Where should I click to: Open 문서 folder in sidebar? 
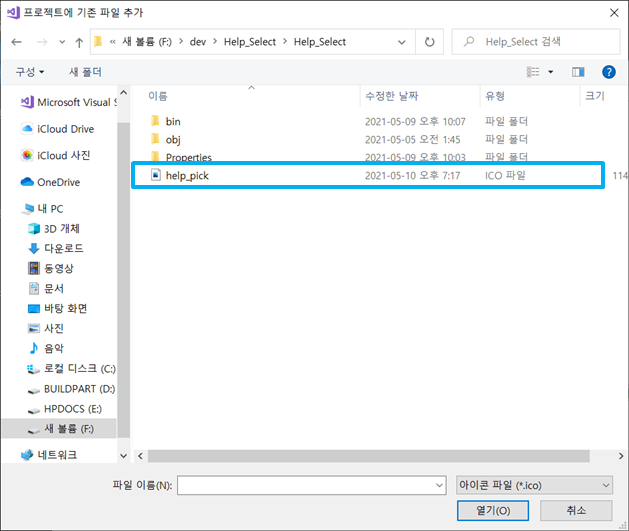click(x=46, y=288)
